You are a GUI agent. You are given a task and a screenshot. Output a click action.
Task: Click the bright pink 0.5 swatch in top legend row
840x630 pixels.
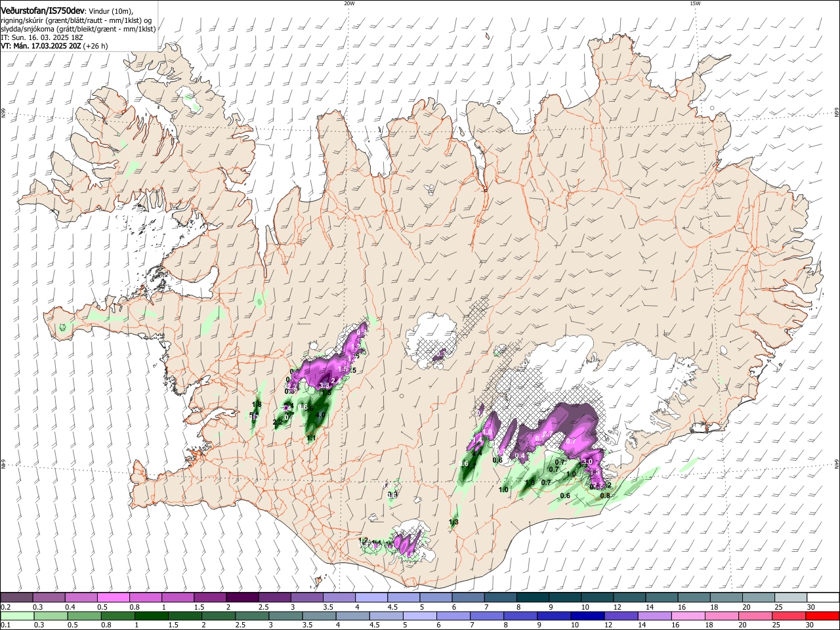pos(113,598)
